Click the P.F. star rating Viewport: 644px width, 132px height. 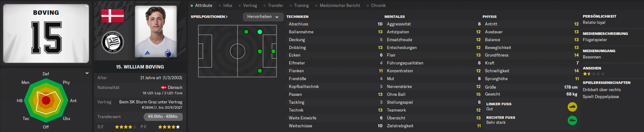169,127
